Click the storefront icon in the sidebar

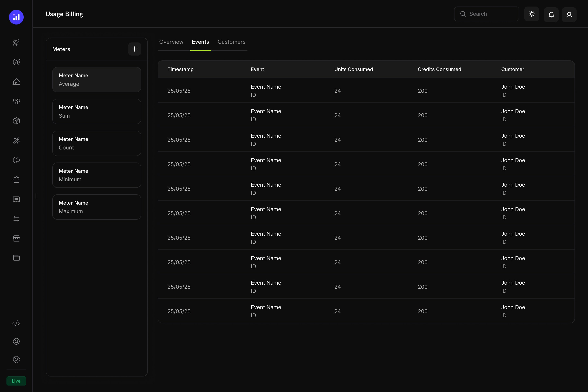pos(16,238)
